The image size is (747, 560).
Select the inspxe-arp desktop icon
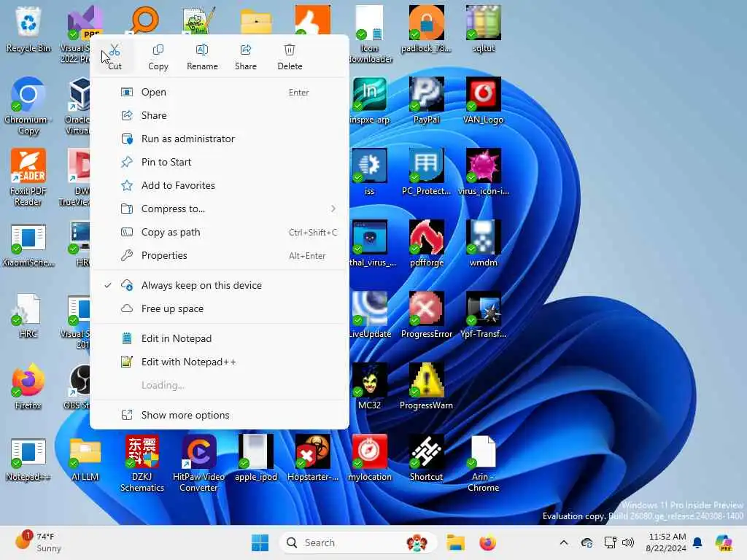click(370, 101)
